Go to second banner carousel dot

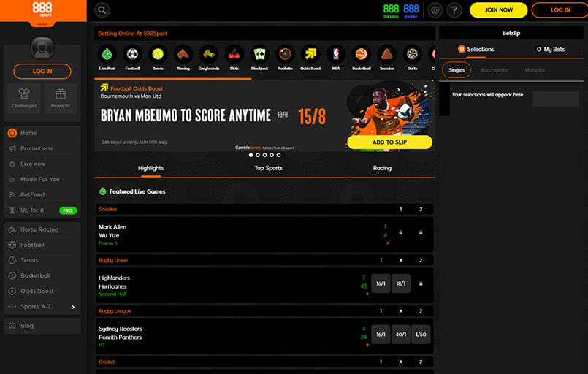(258, 155)
